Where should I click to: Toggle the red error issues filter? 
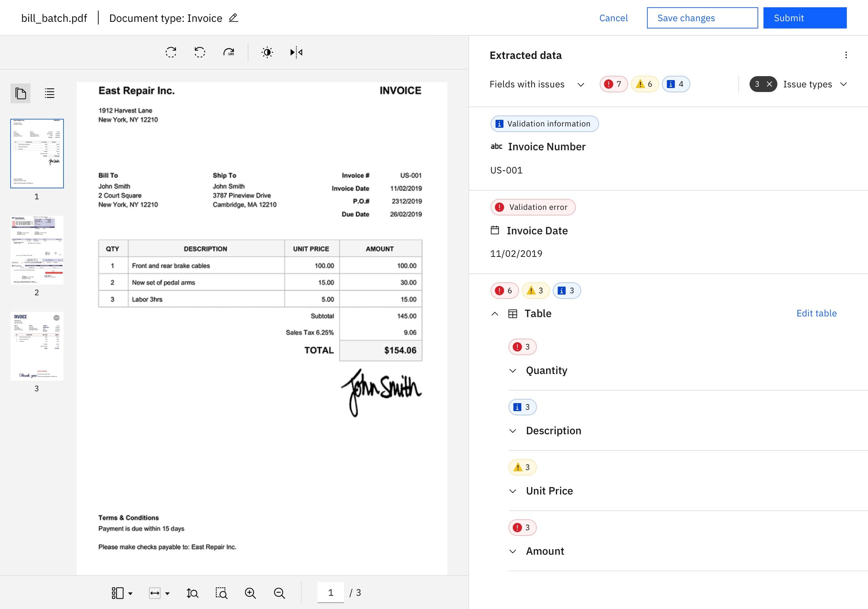(613, 84)
